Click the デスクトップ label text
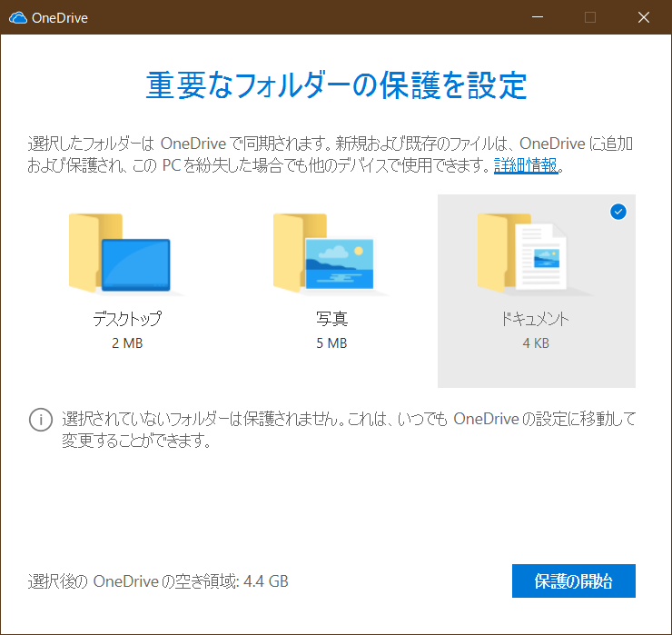The height and width of the screenshot is (635, 672). click(x=127, y=319)
